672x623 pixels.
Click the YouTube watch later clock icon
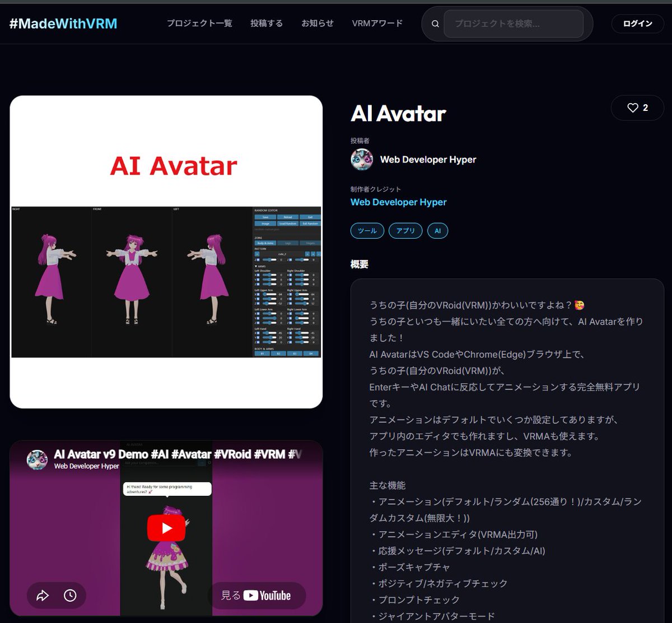(x=70, y=596)
